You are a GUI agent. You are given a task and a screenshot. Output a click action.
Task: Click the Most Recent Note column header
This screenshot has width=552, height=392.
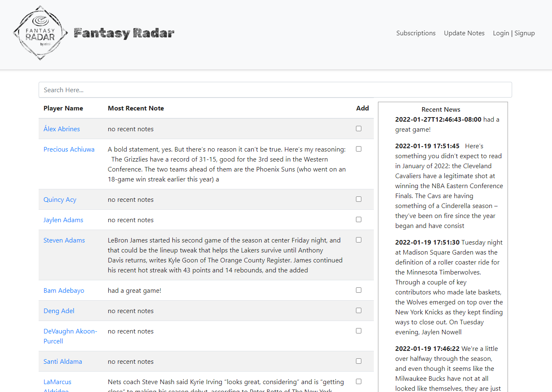click(136, 108)
